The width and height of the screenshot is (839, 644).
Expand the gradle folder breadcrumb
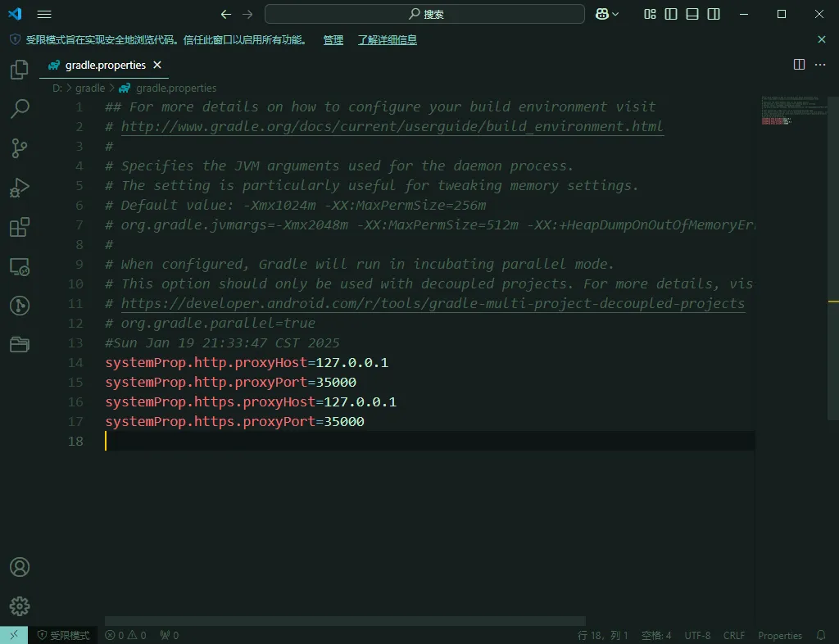(90, 88)
